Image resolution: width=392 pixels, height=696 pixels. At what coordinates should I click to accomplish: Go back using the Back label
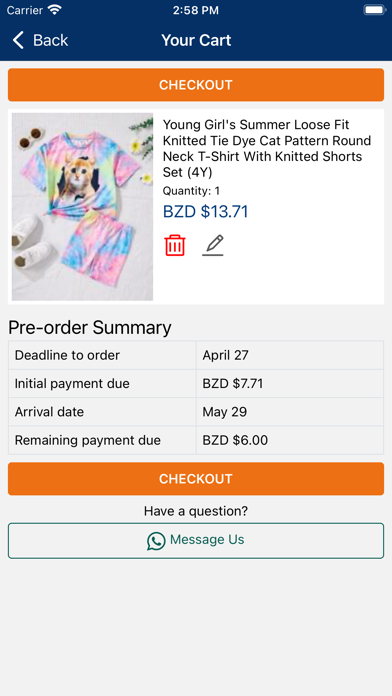pyautogui.click(x=51, y=40)
